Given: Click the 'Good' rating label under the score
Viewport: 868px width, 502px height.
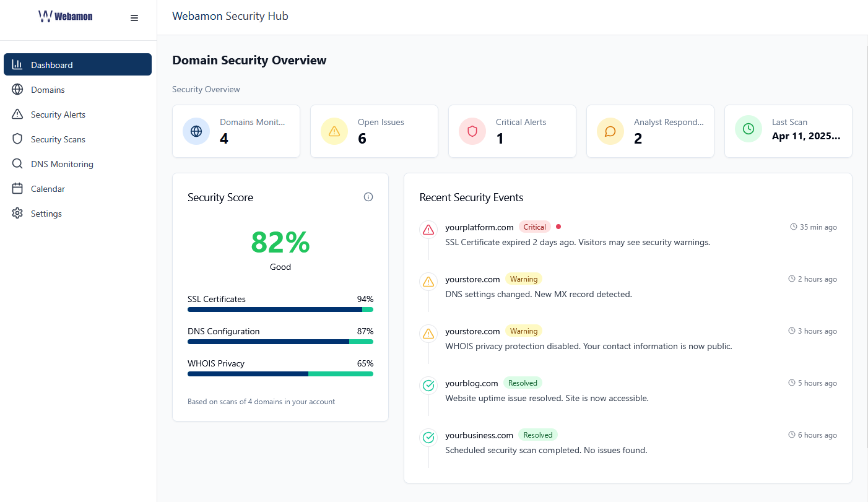Looking at the screenshot, I should pyautogui.click(x=280, y=267).
